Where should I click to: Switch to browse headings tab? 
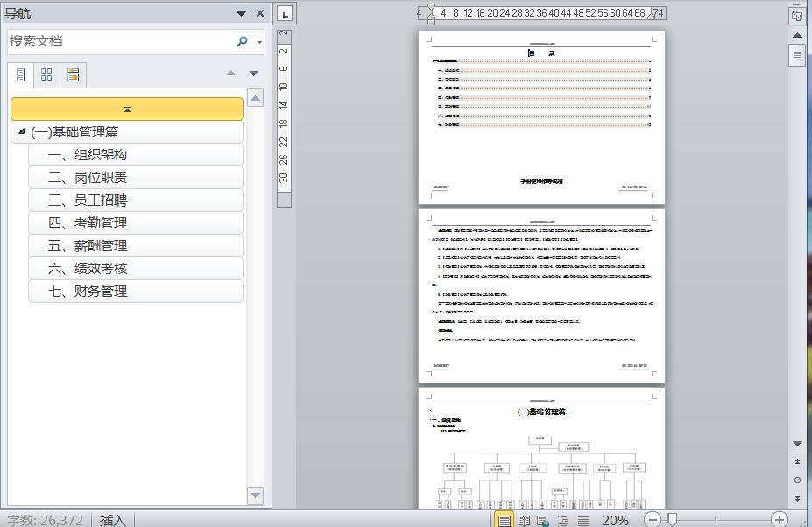pyautogui.click(x=21, y=75)
